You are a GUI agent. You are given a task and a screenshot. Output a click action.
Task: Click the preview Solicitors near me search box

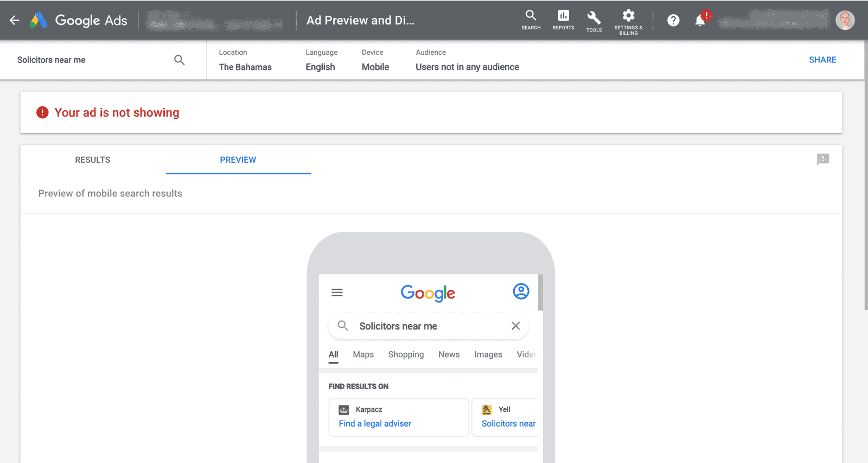click(428, 326)
